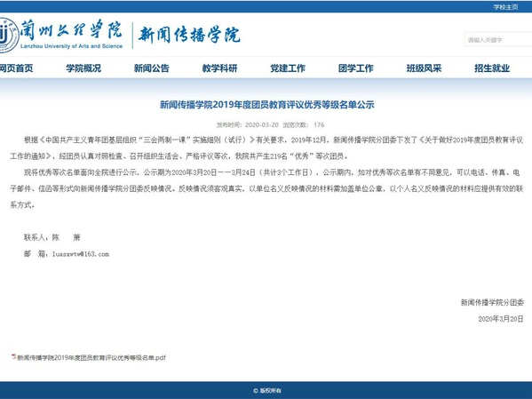
Task: Click the Lanzhou University of Arts and Science logo
Action: [x=61, y=35]
